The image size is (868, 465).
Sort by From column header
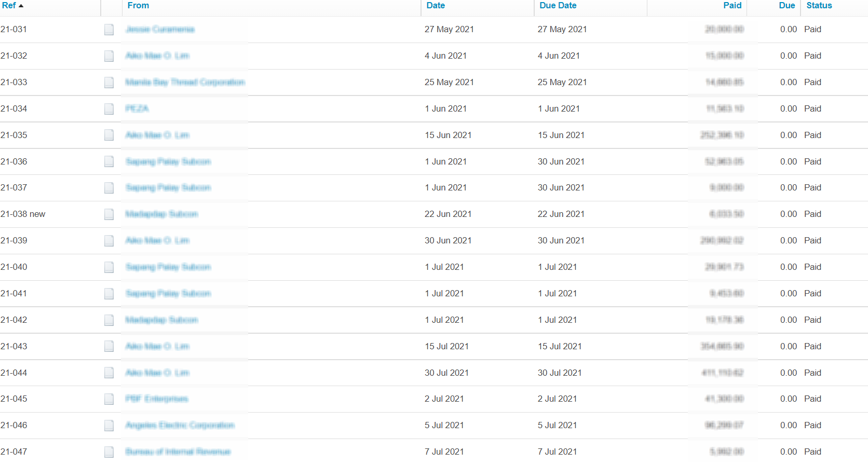click(x=138, y=5)
